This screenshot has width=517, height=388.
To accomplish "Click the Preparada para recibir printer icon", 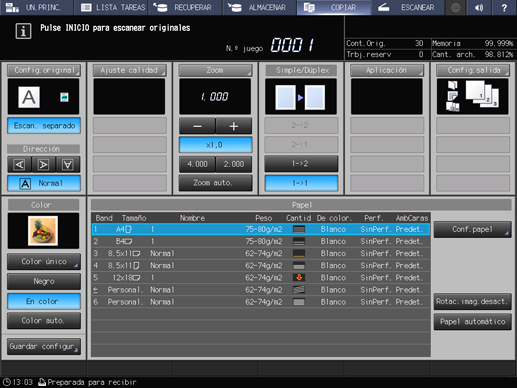I will 42,382.
